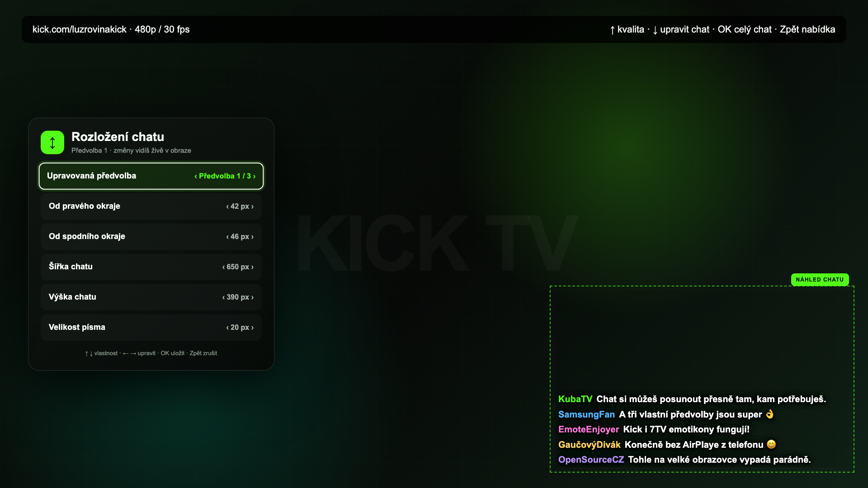Click the left chevron before Předvolba 1 / 3
Image resolution: width=868 pixels, height=488 pixels.
[x=196, y=176]
